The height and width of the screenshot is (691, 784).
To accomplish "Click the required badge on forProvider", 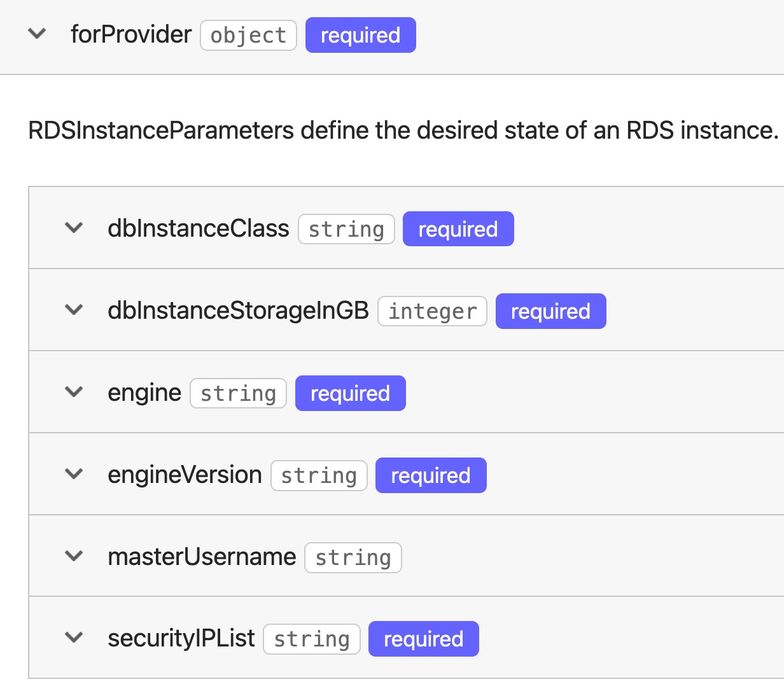I will tap(360, 35).
